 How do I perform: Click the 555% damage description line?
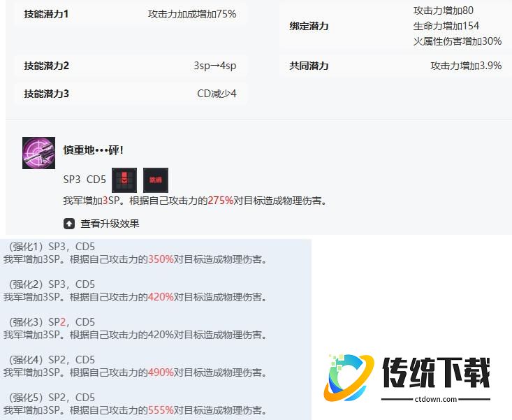[x=136, y=410]
